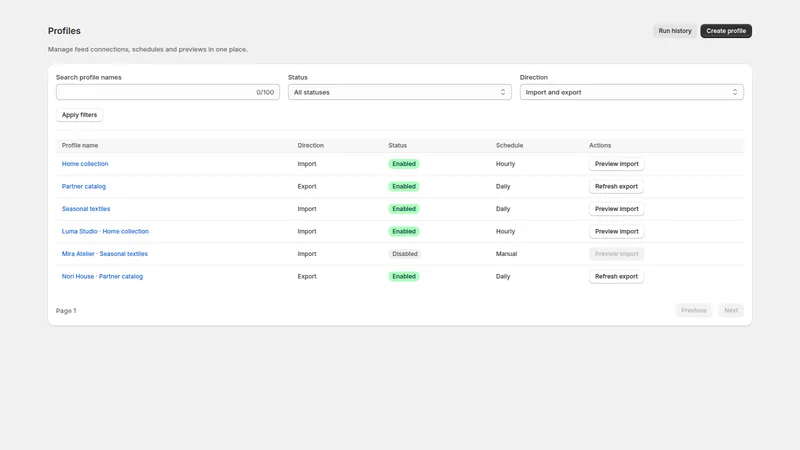800x450 pixels.
Task: Click the Direction column header
Action: (310, 145)
